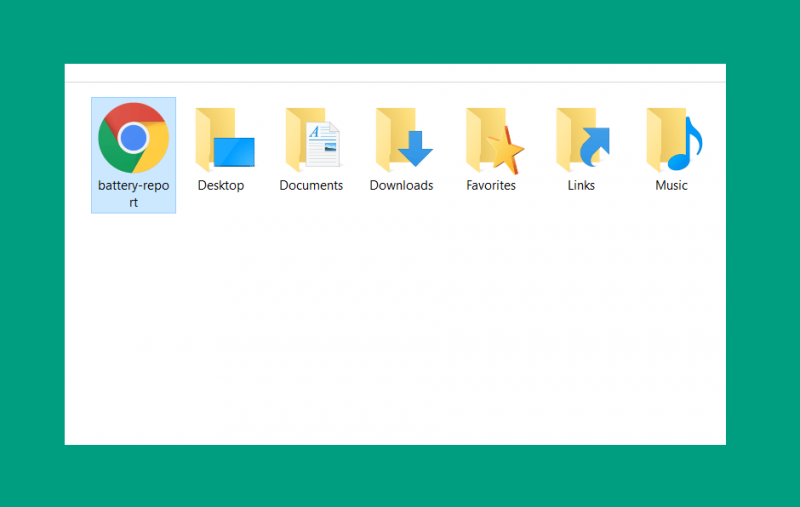Select the Links folder icon
Screen dimensions: 800x507
(583, 140)
